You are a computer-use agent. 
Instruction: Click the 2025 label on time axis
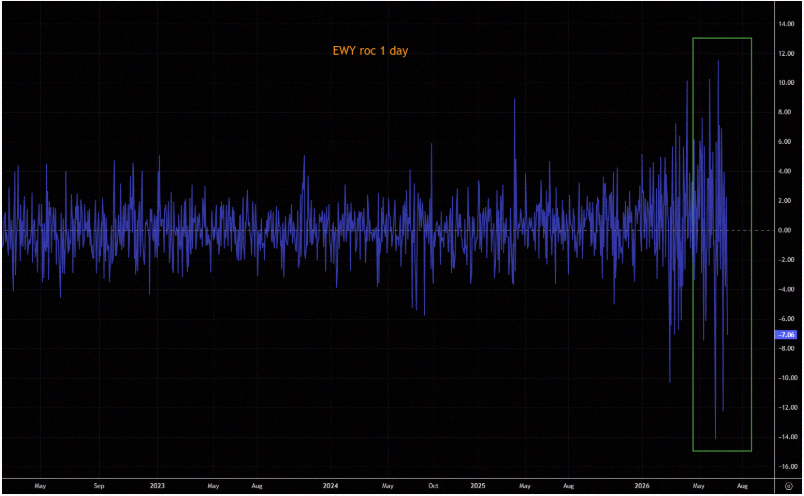478,486
